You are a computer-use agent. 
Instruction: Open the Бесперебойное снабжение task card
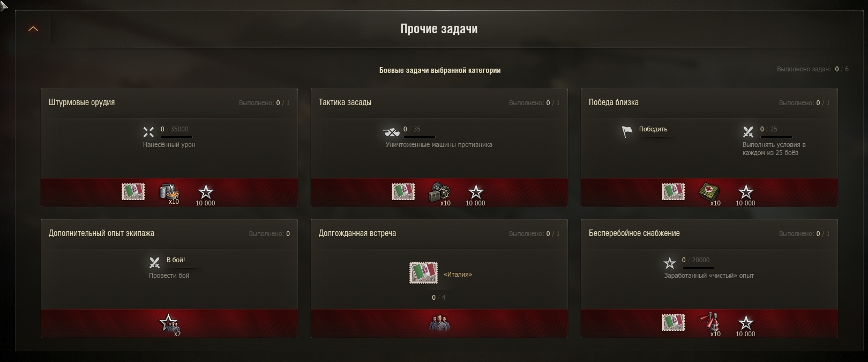709,278
